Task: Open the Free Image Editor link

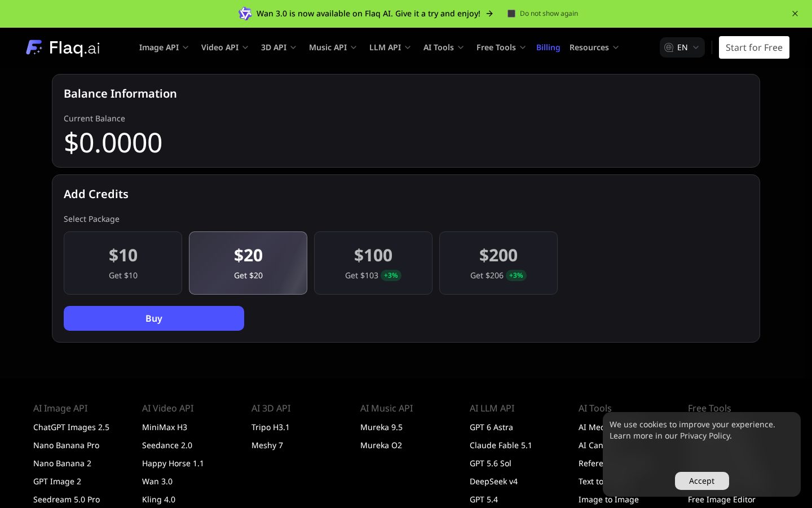Action: coord(722,500)
